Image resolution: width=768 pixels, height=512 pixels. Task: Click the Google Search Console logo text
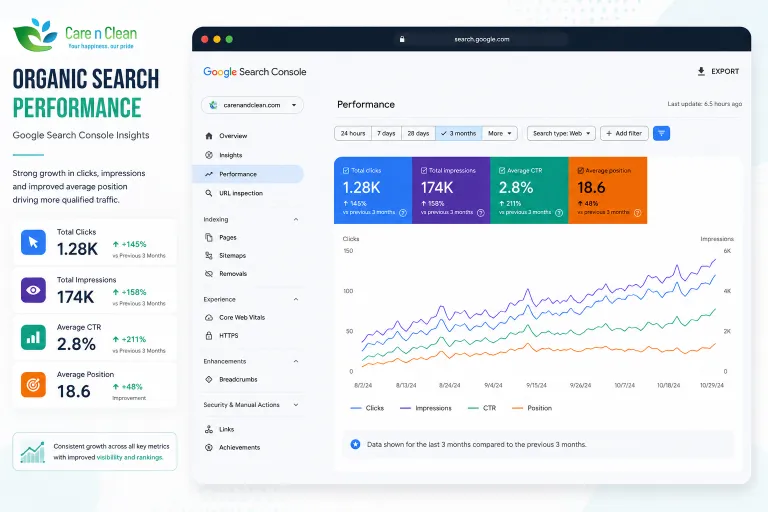tap(255, 72)
